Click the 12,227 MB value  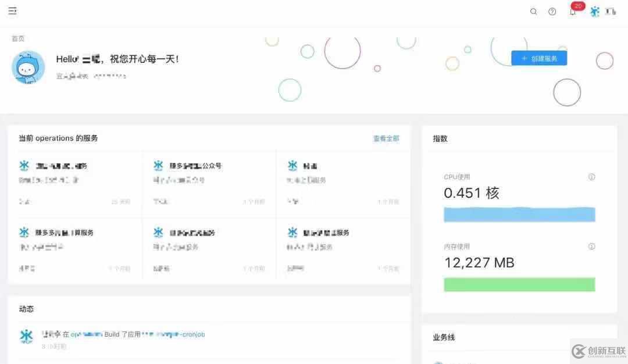pyautogui.click(x=479, y=263)
